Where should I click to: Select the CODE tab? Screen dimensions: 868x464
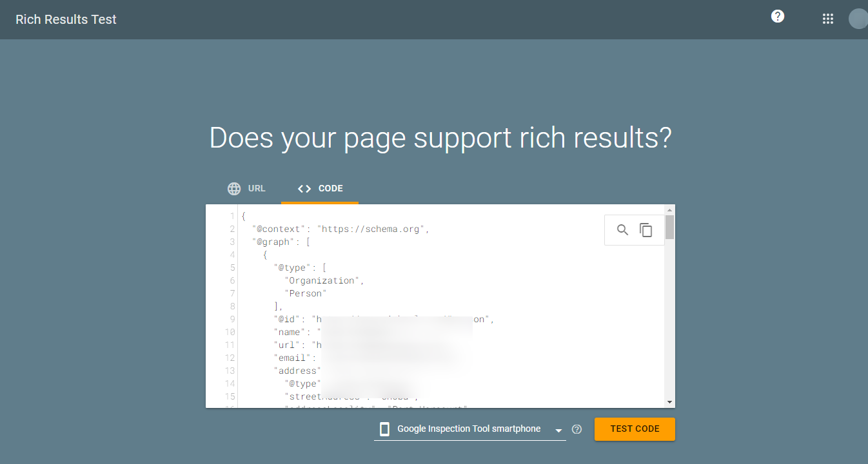(x=320, y=189)
